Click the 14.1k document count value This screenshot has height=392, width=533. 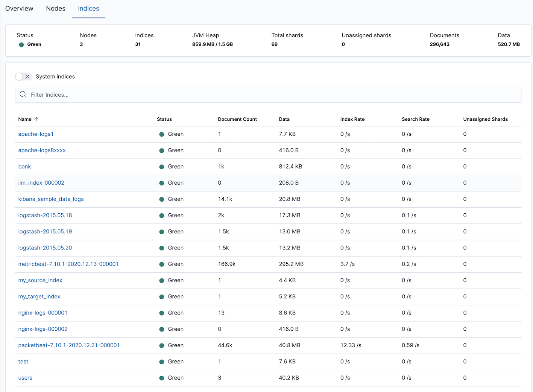pyautogui.click(x=225, y=199)
